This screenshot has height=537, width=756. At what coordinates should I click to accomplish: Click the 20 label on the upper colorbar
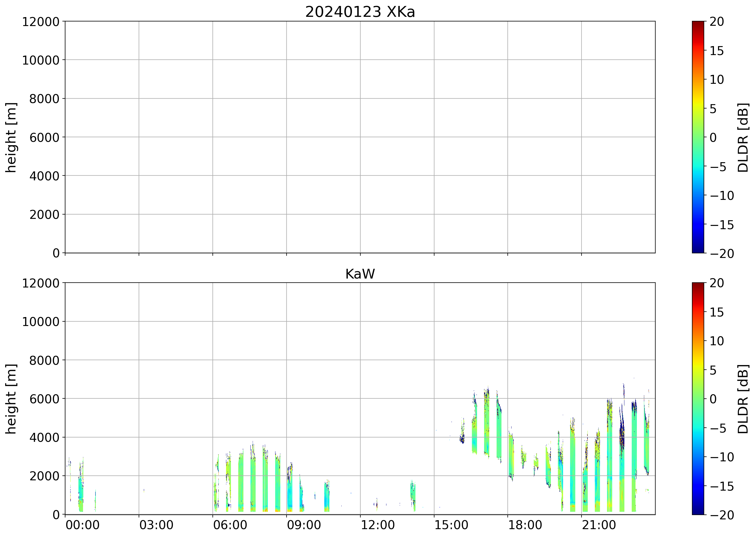[x=717, y=22]
